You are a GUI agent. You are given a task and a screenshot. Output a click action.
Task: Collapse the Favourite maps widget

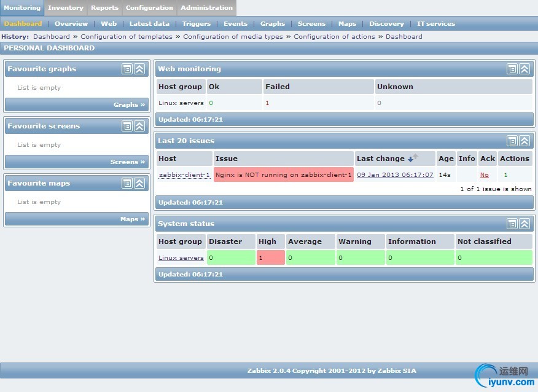[x=139, y=183]
